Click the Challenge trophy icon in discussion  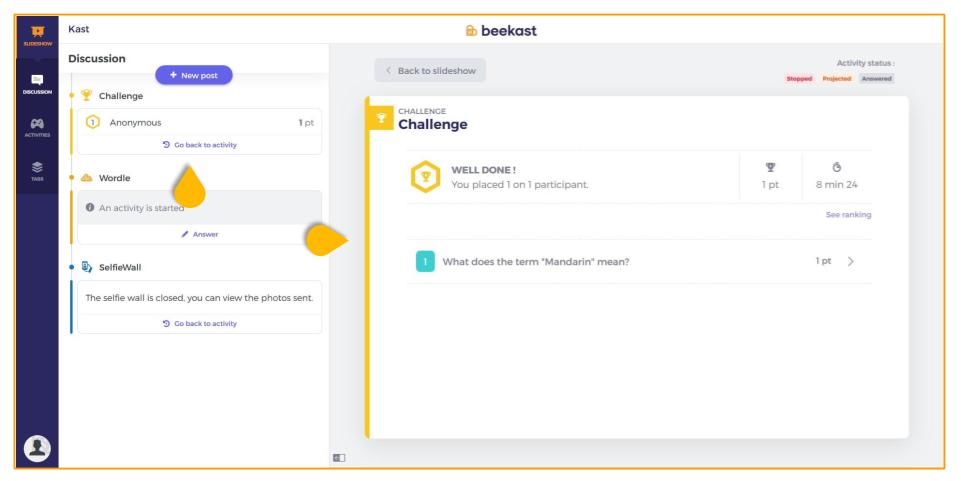pos(86,95)
